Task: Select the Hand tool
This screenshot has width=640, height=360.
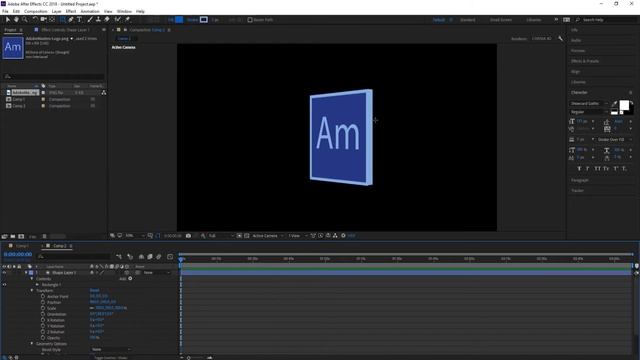Action: [x=16, y=20]
